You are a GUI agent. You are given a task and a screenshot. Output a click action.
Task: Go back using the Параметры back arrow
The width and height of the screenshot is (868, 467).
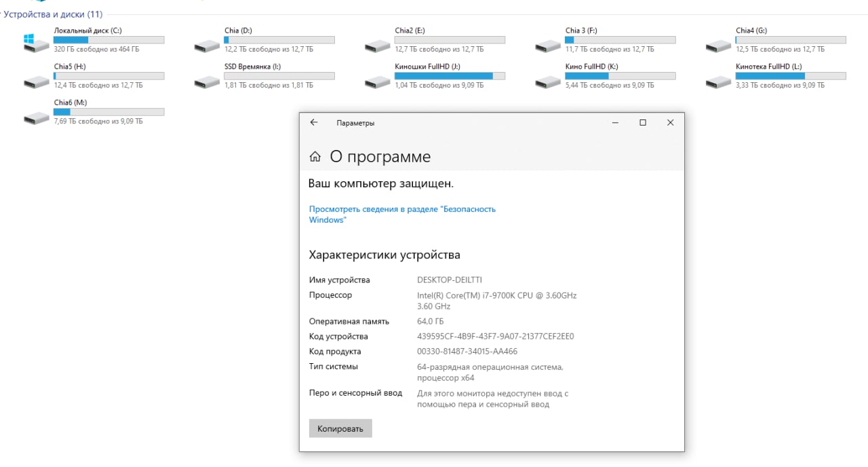pos(313,123)
